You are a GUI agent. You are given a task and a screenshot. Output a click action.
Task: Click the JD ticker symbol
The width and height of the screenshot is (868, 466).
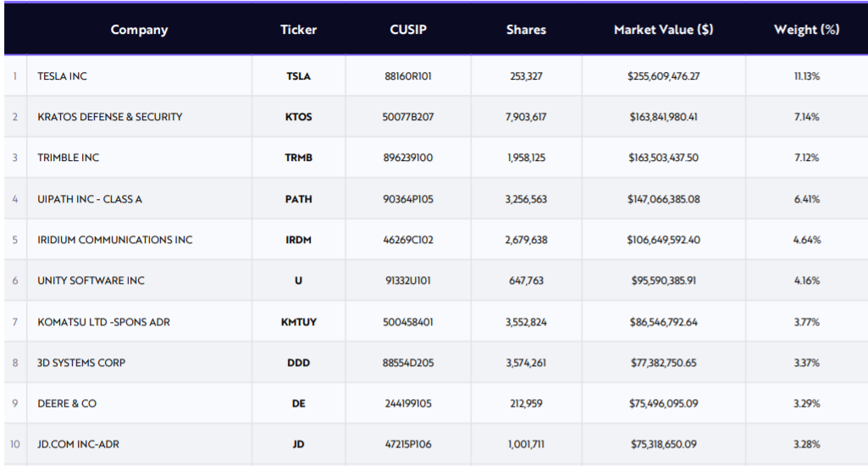(298, 444)
